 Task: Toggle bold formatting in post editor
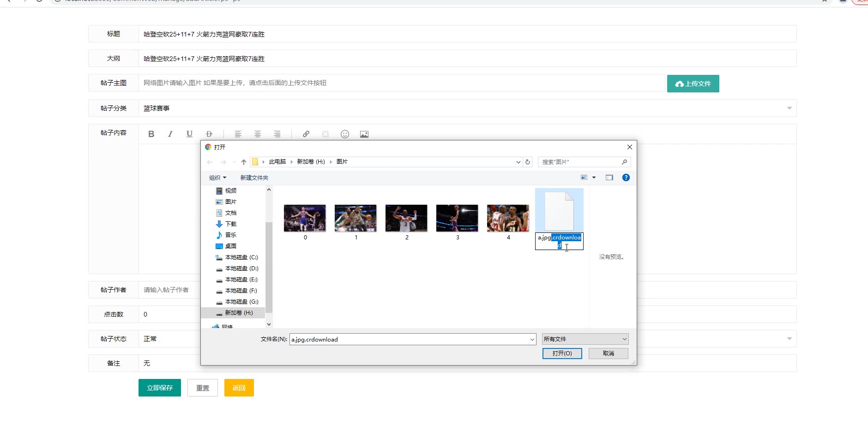pos(151,134)
